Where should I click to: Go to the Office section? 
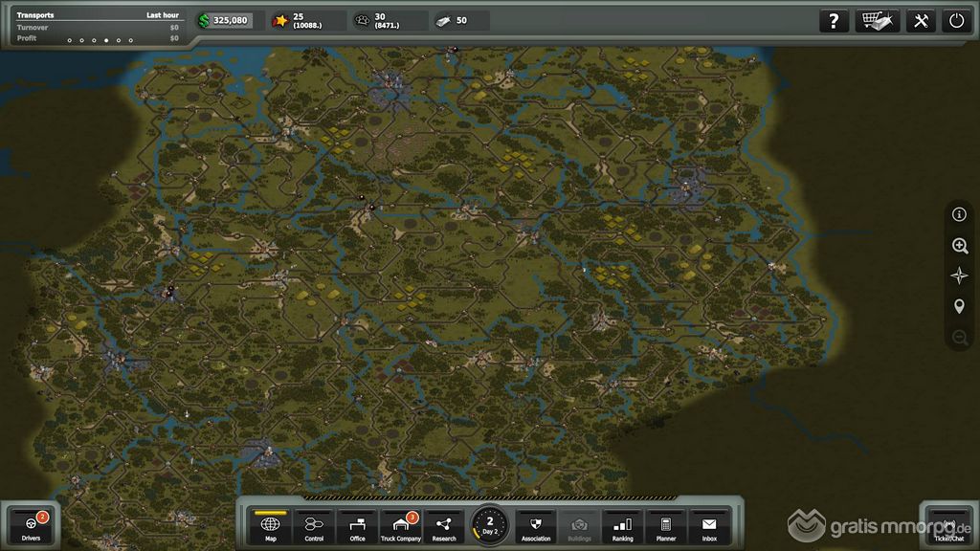tap(357, 526)
